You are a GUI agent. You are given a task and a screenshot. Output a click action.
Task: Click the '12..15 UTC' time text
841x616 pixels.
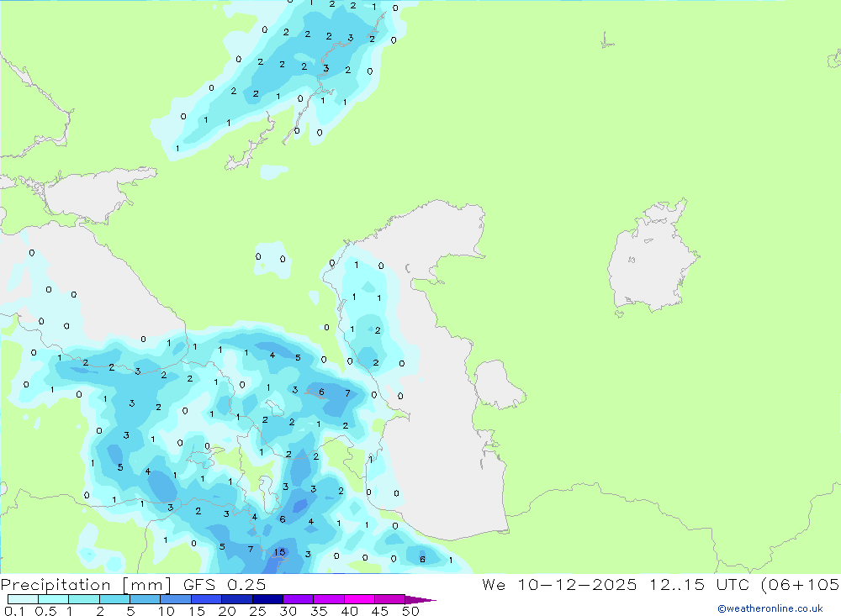tap(699, 584)
